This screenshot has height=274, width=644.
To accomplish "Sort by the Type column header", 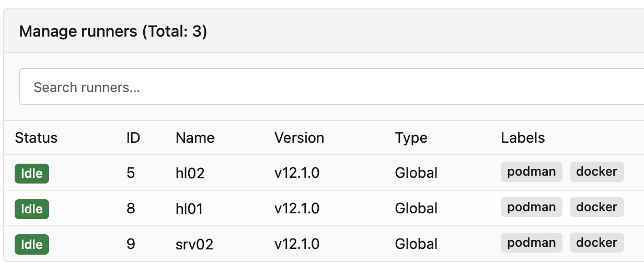I will [x=411, y=138].
